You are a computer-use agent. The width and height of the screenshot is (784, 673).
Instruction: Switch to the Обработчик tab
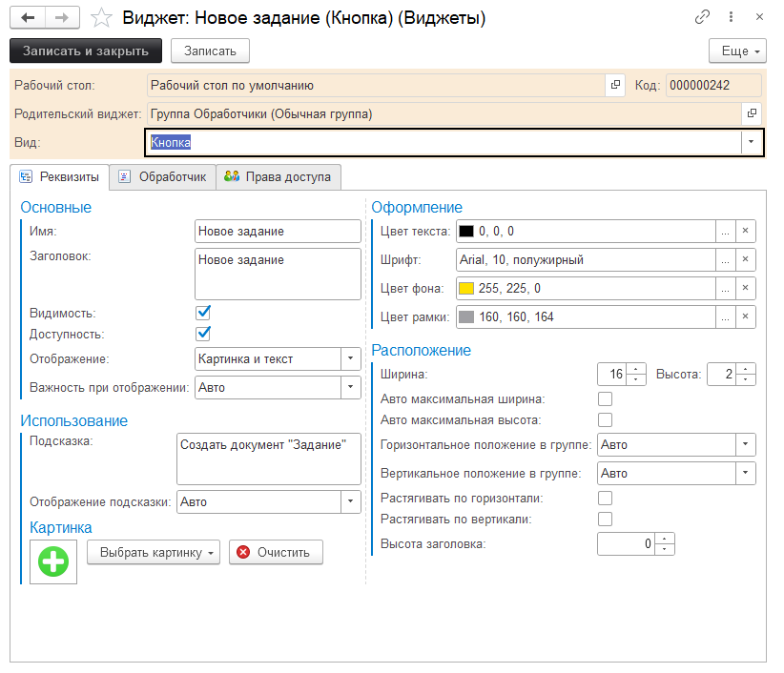tap(162, 176)
